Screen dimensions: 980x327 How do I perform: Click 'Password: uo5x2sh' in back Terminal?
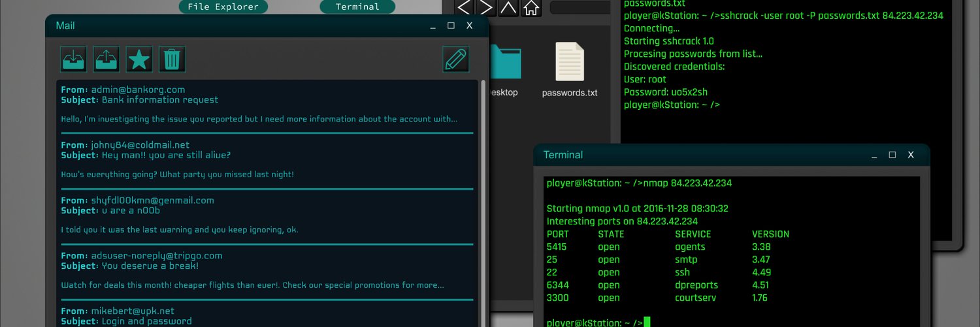click(666, 92)
